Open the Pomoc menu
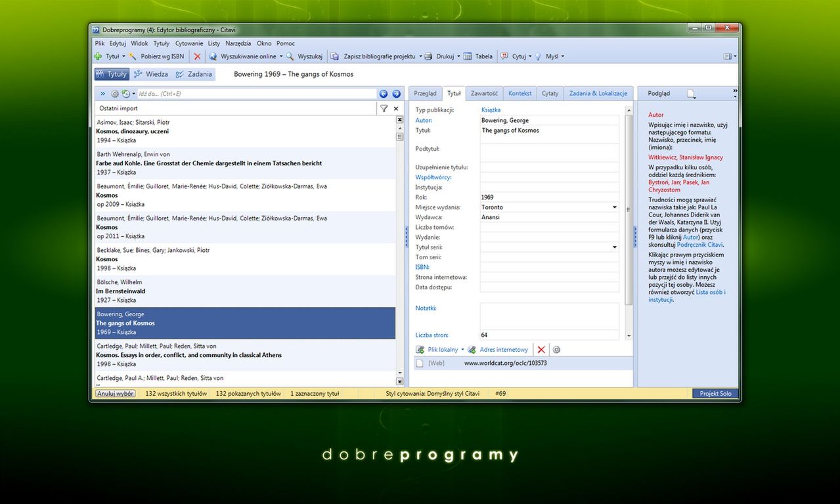This screenshot has height=504, width=840. coord(286,43)
